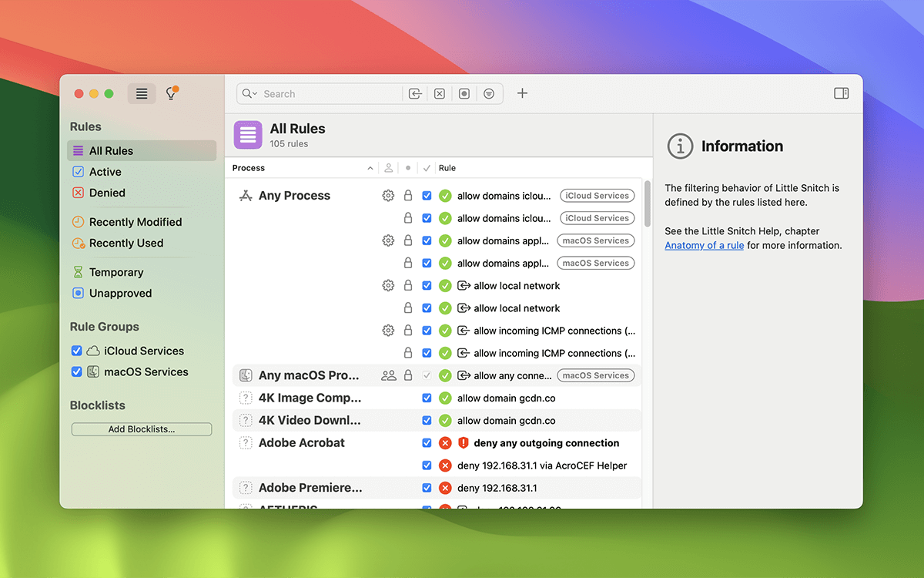Toggle the Process column sort arrow
The height and width of the screenshot is (578, 924).
370,168
